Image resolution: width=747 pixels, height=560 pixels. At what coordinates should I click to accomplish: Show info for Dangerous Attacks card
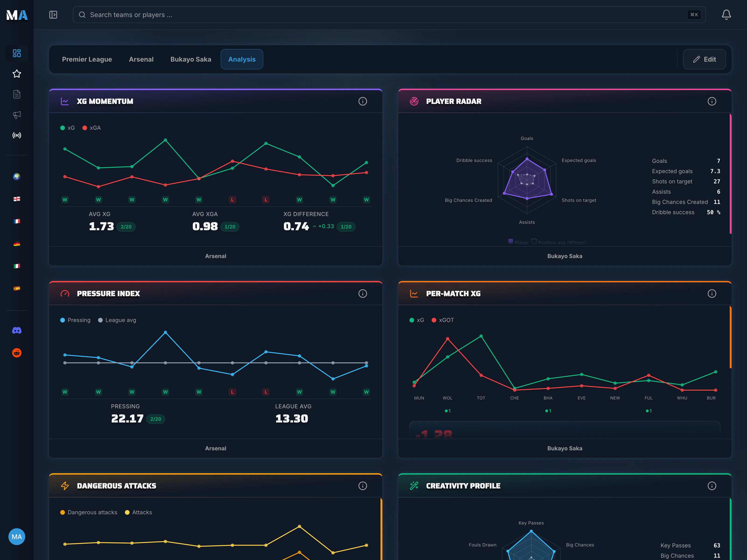click(363, 486)
